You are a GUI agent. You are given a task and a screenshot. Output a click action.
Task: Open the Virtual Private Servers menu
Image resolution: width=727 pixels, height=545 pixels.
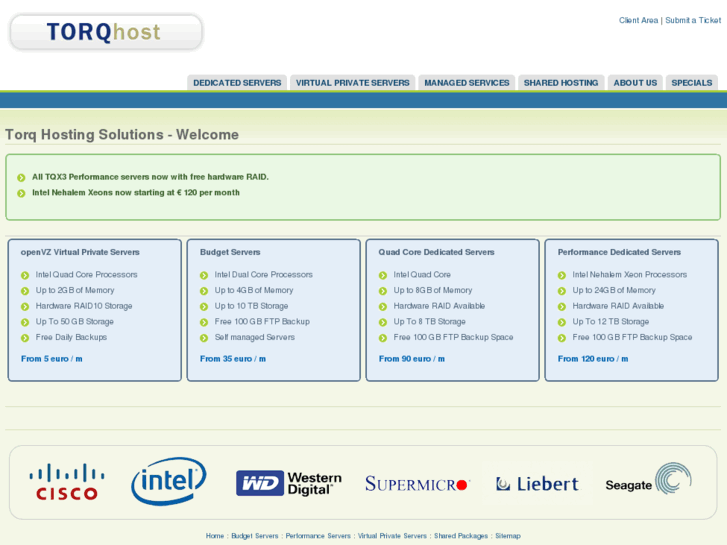click(x=352, y=83)
